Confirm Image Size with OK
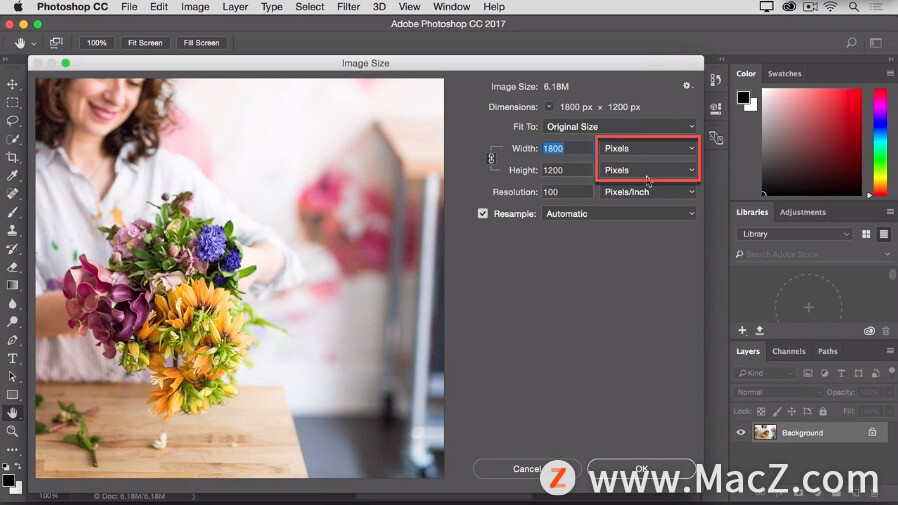The image size is (898, 505). point(641,468)
